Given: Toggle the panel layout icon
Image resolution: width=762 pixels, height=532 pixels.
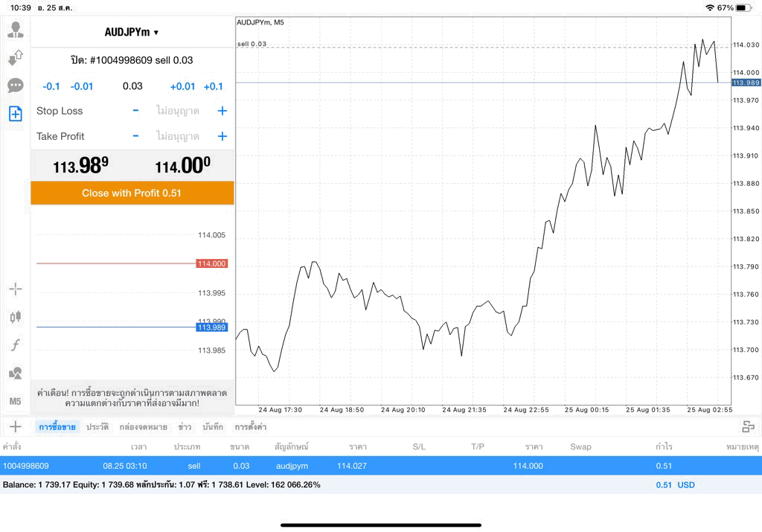Looking at the screenshot, I should click(x=748, y=426).
